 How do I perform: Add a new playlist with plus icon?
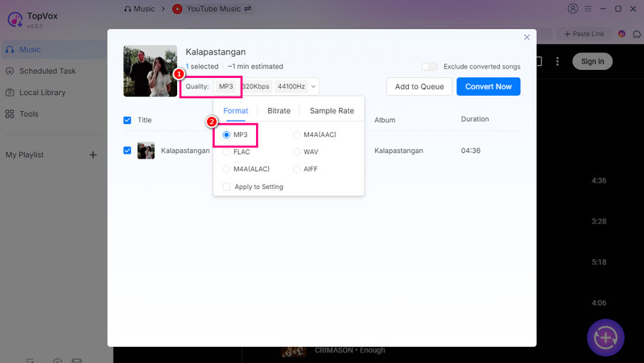pyautogui.click(x=93, y=155)
